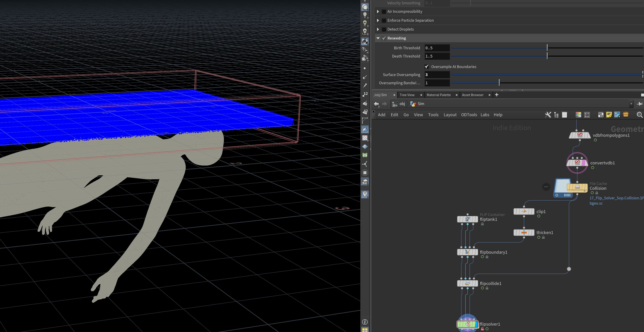The image size is (644, 332).
Task: Toggle the display points dot icon
Action: pos(365,68)
